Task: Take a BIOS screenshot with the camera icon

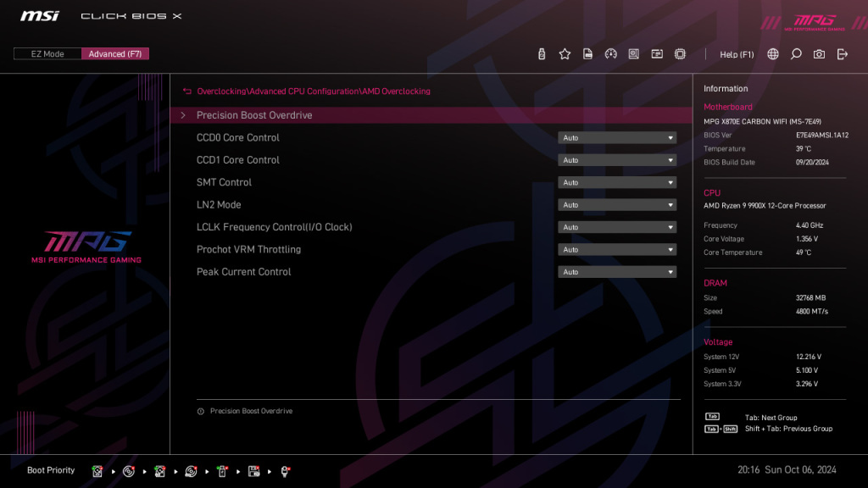Action: click(x=819, y=53)
